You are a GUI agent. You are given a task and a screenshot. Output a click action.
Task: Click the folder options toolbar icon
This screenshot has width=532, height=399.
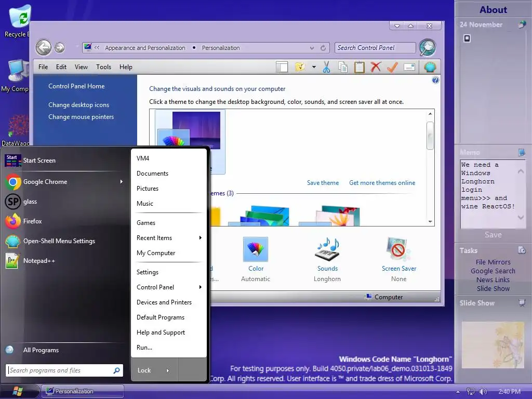point(300,67)
